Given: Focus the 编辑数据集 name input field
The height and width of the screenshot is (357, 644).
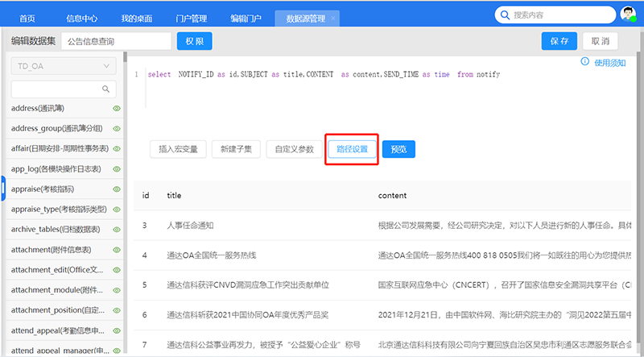Looking at the screenshot, I should (x=116, y=41).
